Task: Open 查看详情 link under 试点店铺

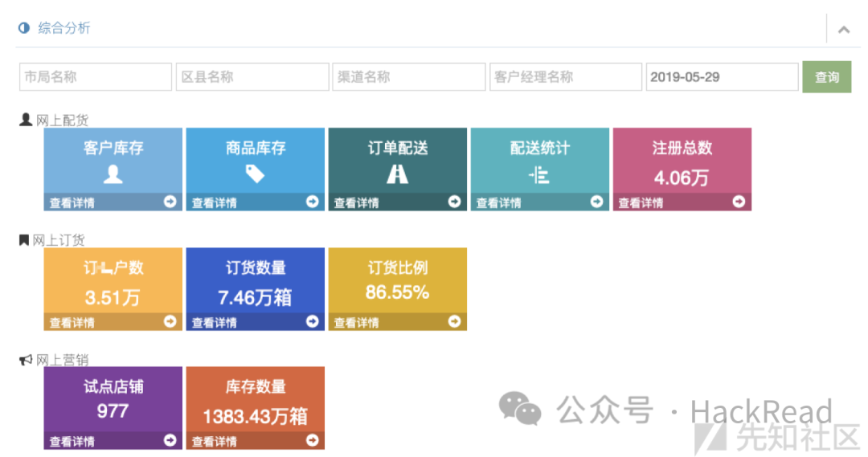Action: pos(72,442)
